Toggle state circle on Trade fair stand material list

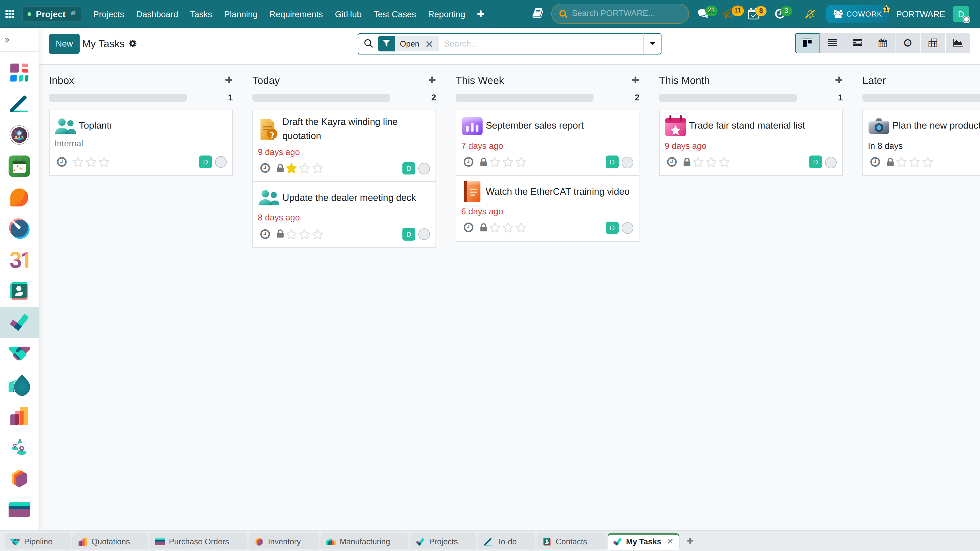pos(831,162)
